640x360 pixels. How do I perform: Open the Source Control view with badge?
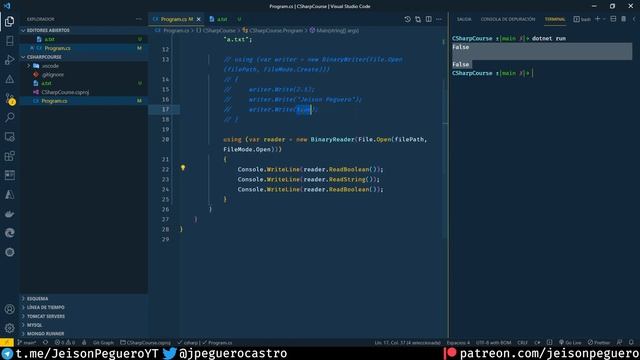(x=9, y=98)
